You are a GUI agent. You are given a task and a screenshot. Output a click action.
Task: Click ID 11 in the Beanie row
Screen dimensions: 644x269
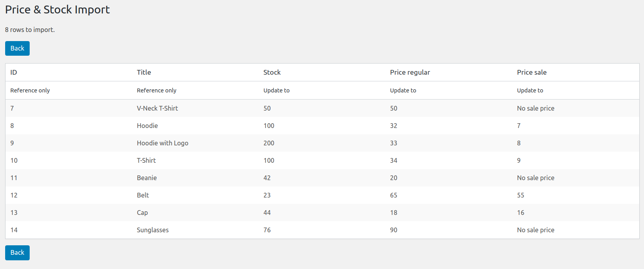(14, 178)
